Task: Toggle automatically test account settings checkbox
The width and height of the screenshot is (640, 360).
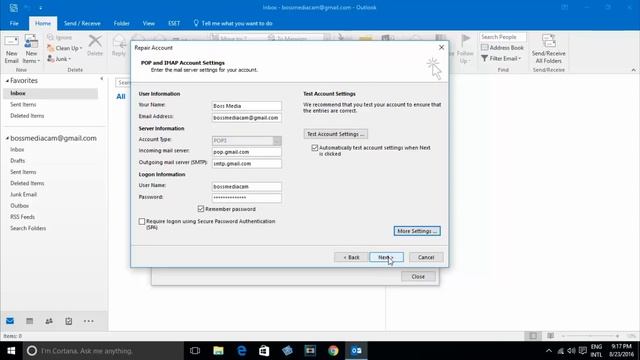Action: [x=315, y=148]
